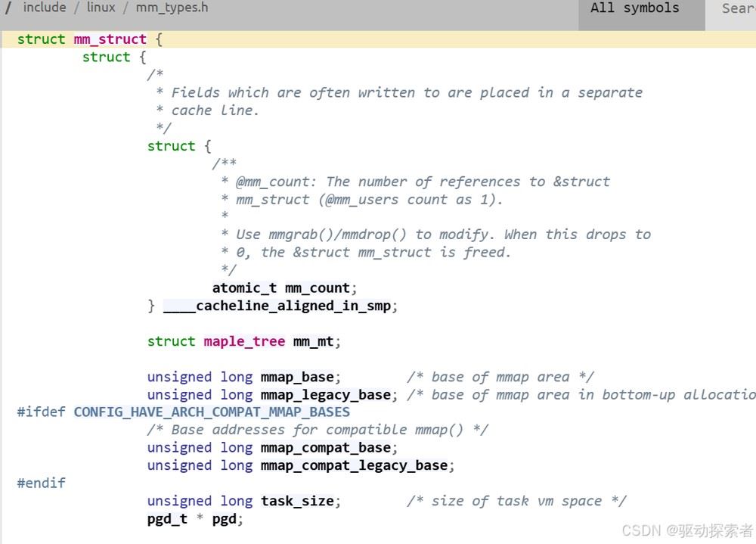
Task: Click the task_size member name
Action: 297,501
